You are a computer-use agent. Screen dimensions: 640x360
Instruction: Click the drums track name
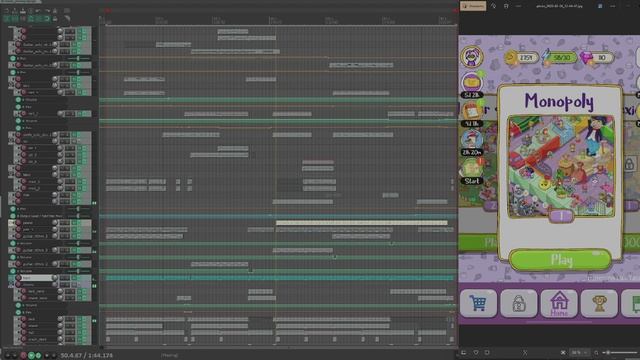(29, 284)
